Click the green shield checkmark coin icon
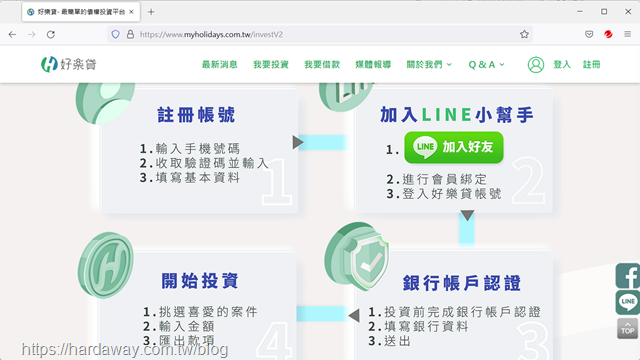The width and height of the screenshot is (640, 360). (x=356, y=256)
